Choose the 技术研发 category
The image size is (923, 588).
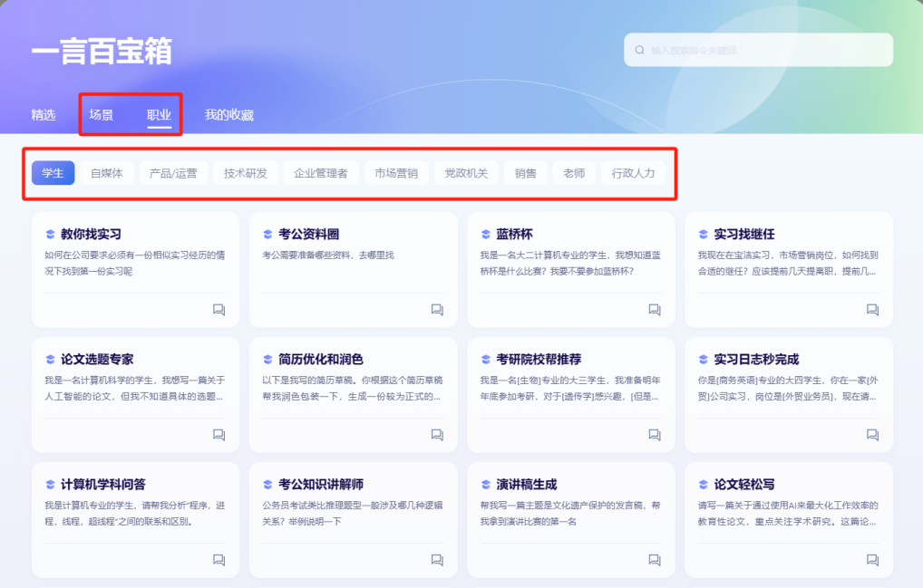click(246, 173)
